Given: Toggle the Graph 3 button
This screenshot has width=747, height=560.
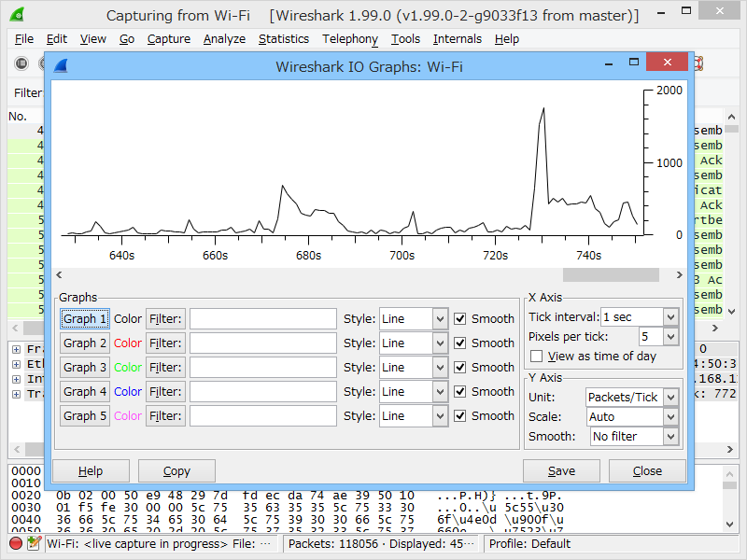Looking at the screenshot, I should pyautogui.click(x=85, y=367).
